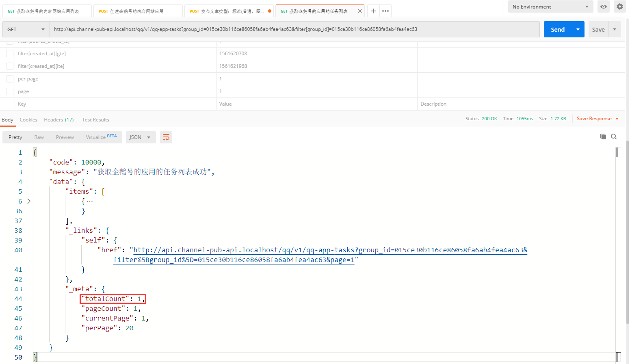Screen dimensions: 630x364
Task: Enable the filter[created_at][gte] parameter checkbox
Action: click(x=10, y=54)
